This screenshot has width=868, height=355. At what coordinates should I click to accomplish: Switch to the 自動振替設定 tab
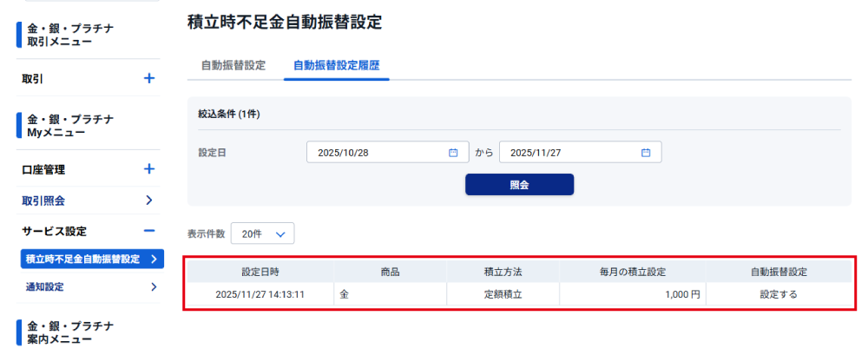[x=233, y=65]
